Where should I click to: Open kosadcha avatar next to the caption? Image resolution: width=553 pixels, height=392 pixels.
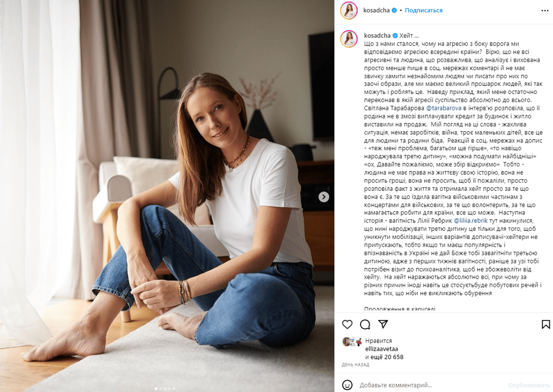[349, 39]
